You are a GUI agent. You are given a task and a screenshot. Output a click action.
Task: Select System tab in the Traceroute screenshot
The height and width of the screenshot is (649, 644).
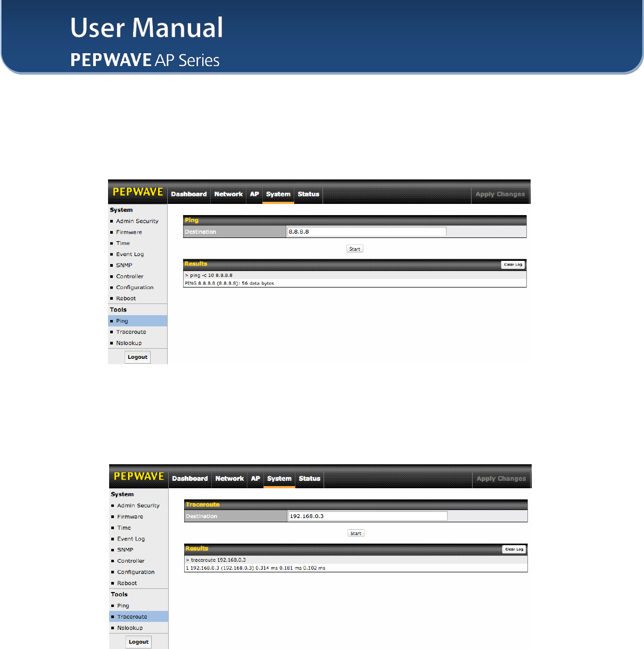[x=279, y=479]
